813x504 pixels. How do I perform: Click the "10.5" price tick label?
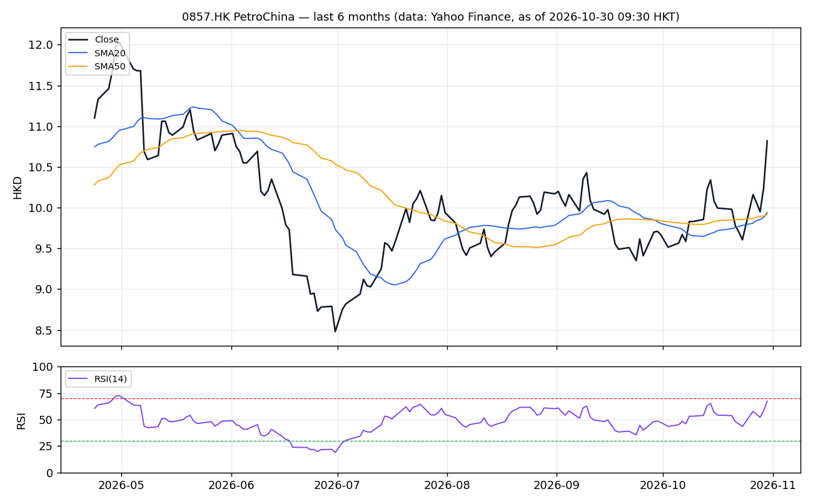pyautogui.click(x=42, y=167)
